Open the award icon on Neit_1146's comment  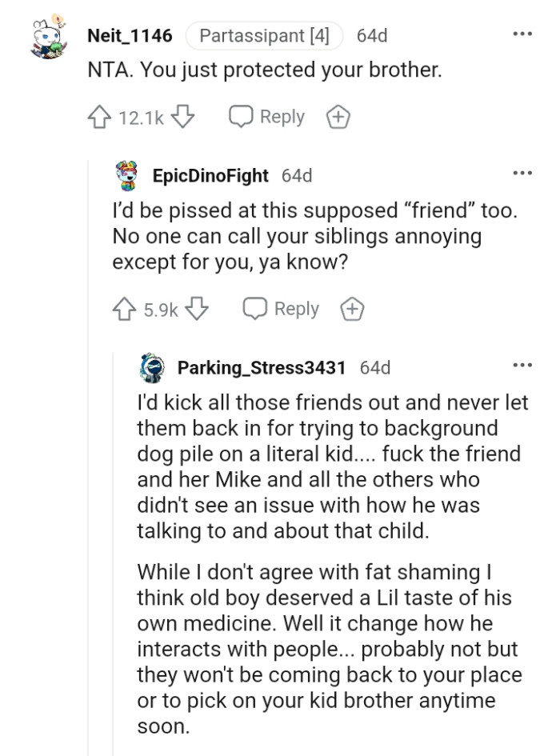pos(338,116)
